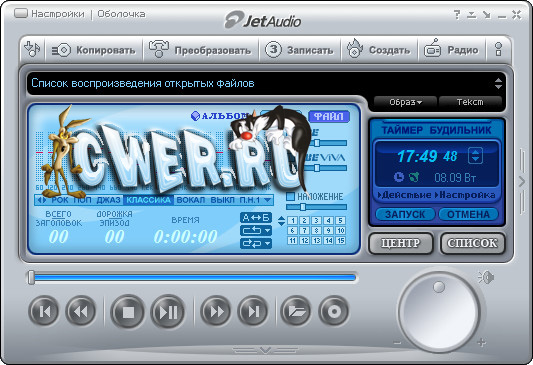The height and width of the screenshot is (365, 533).
Task: Mute sound using the speaker icon
Action: pyautogui.click(x=486, y=278)
